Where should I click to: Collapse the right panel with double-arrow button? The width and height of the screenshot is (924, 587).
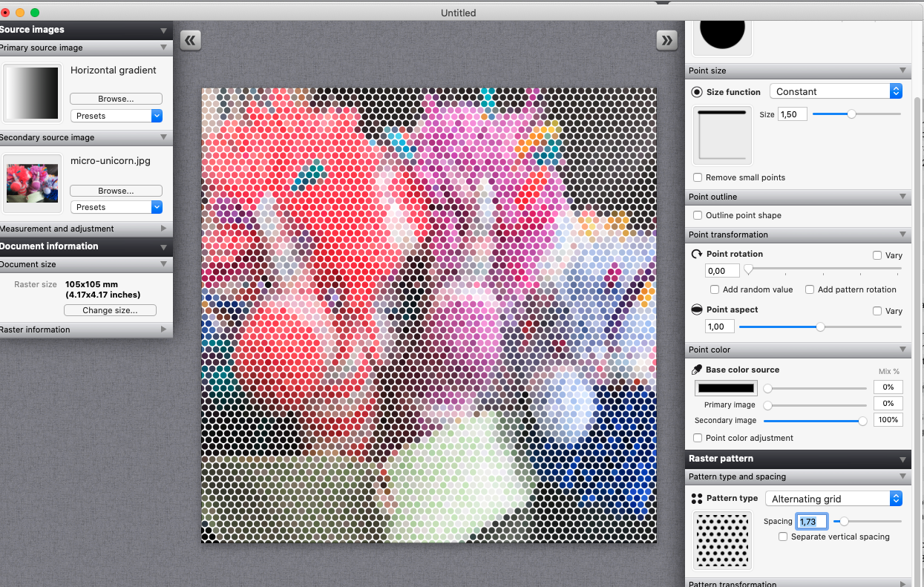pyautogui.click(x=666, y=40)
